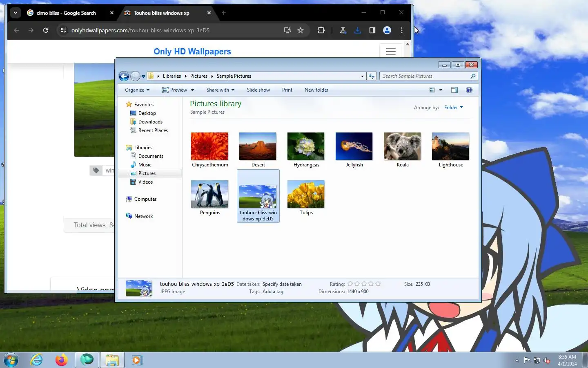Click Print in the Explorer toolbar
Image resolution: width=588 pixels, height=368 pixels.
(287, 90)
